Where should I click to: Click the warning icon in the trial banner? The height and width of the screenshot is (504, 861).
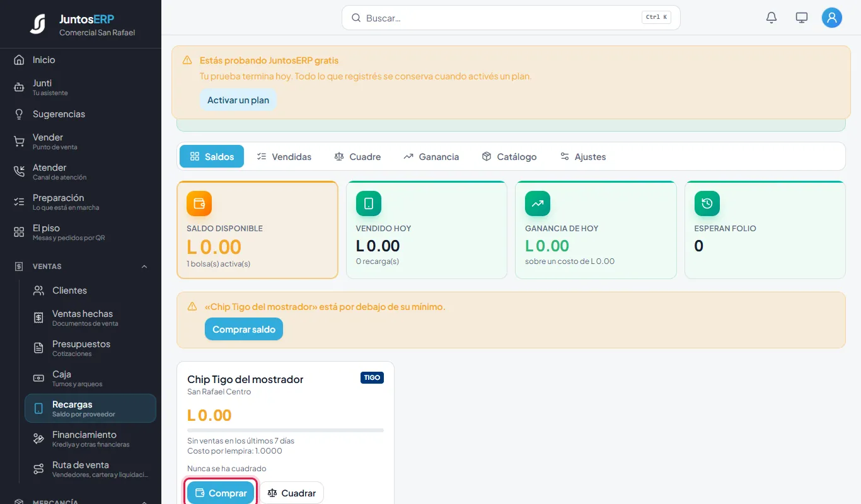coord(187,60)
